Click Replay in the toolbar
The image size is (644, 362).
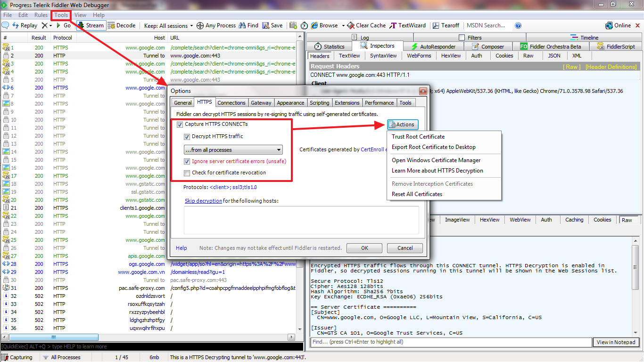coord(25,25)
